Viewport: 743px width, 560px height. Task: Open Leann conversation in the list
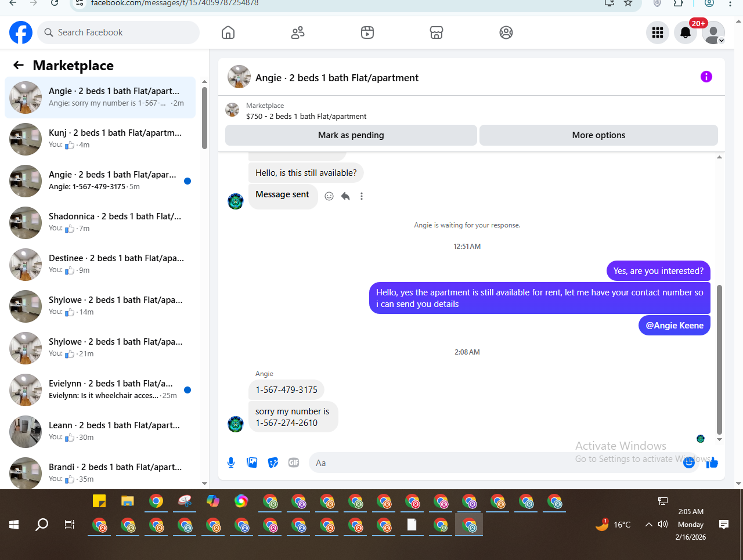(100, 432)
